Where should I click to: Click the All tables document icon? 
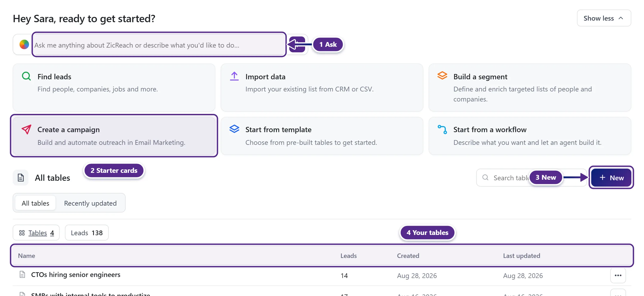(21, 178)
